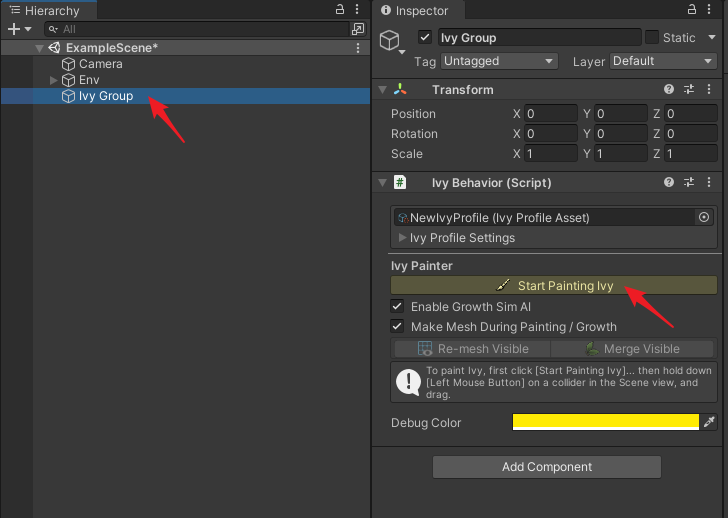The width and height of the screenshot is (728, 518).
Task: Collapse the Ivy Behavior script component
Action: (383, 183)
